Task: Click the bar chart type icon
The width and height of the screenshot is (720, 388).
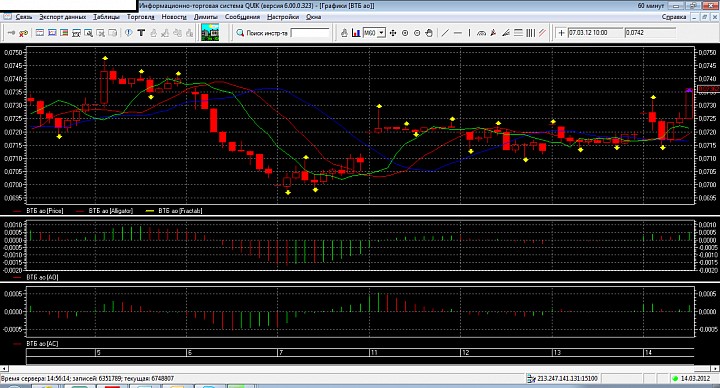Action: [356, 33]
